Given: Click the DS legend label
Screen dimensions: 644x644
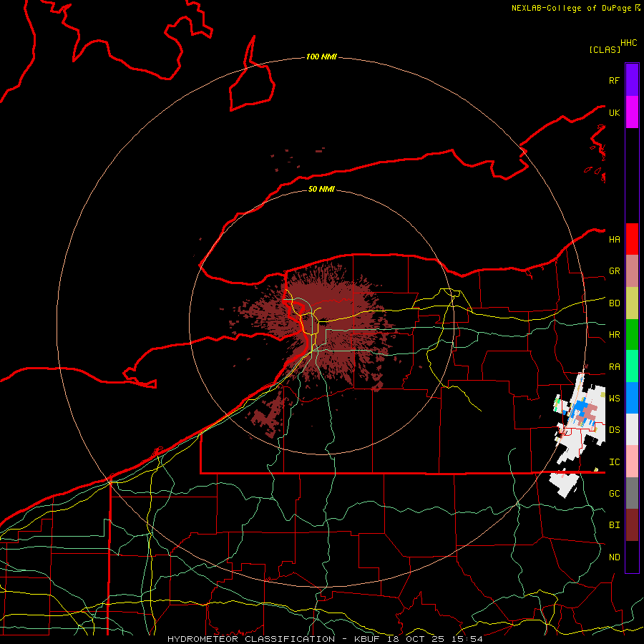Looking at the screenshot, I should coord(614,430).
